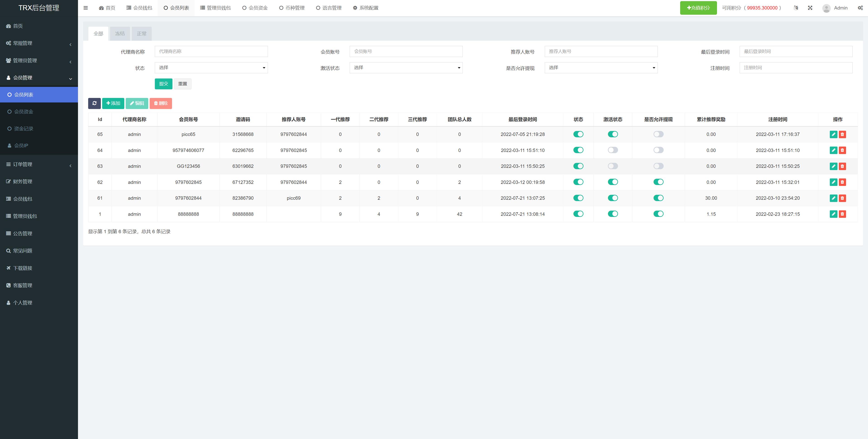
Task: Click the hamburger menu toggle icon
Action: point(86,8)
